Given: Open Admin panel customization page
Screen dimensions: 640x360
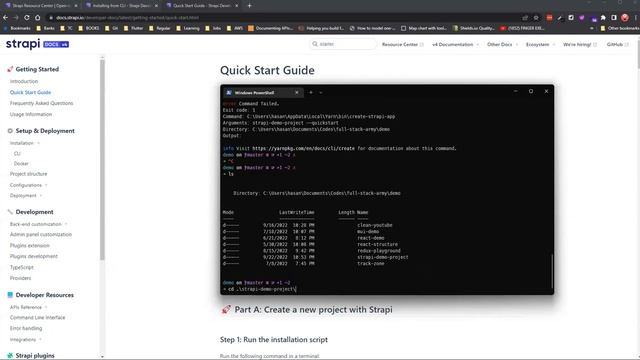Looking at the screenshot, I should click(40, 235).
